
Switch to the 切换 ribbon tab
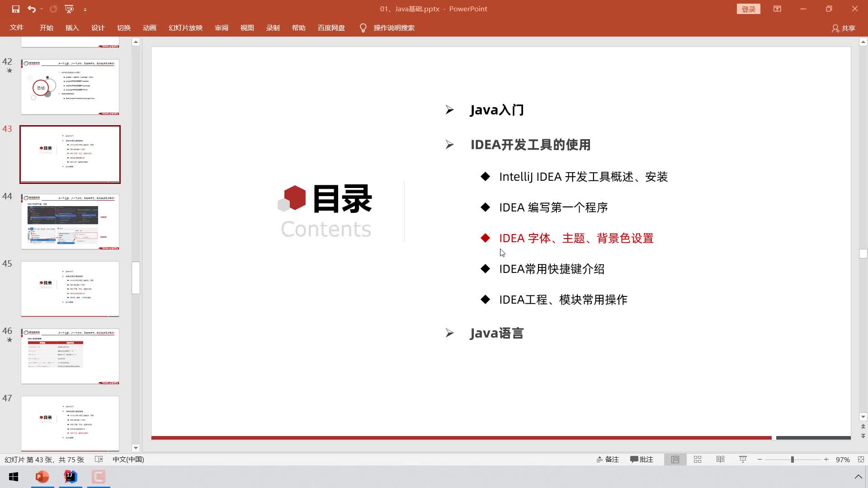click(123, 28)
